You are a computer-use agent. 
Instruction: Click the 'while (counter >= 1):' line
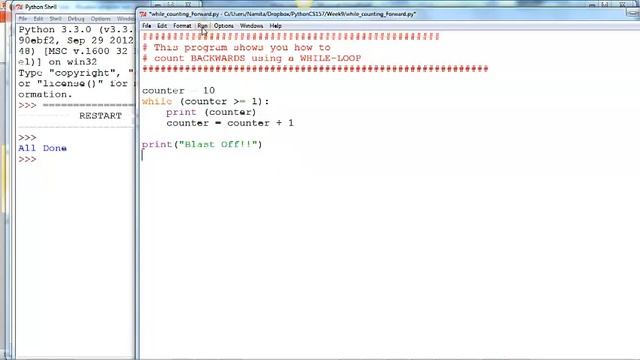pos(205,101)
